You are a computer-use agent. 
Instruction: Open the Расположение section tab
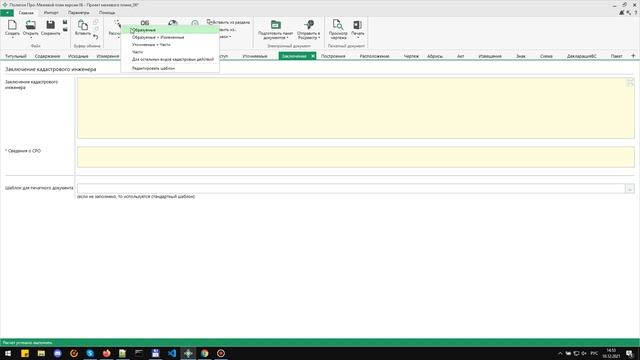tap(374, 56)
